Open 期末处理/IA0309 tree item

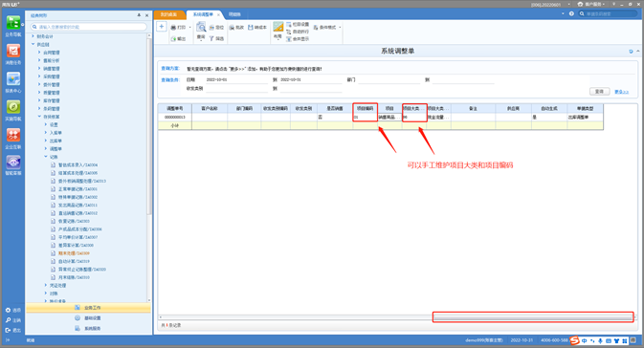click(74, 253)
